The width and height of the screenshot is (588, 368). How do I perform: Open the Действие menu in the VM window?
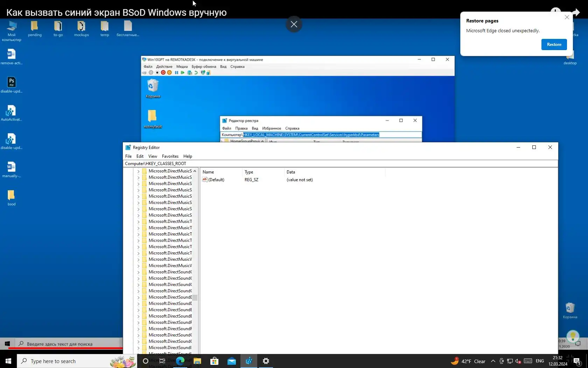point(164,67)
